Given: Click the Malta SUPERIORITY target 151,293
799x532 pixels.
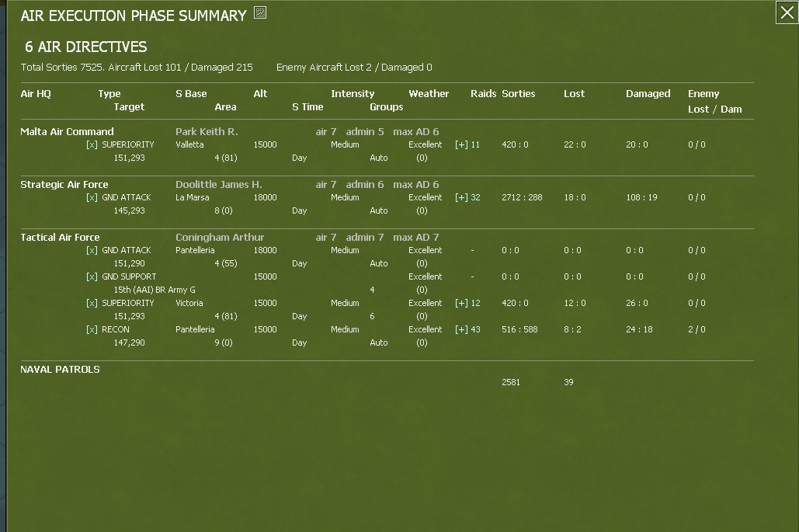Looking at the screenshot, I should click(x=129, y=158).
